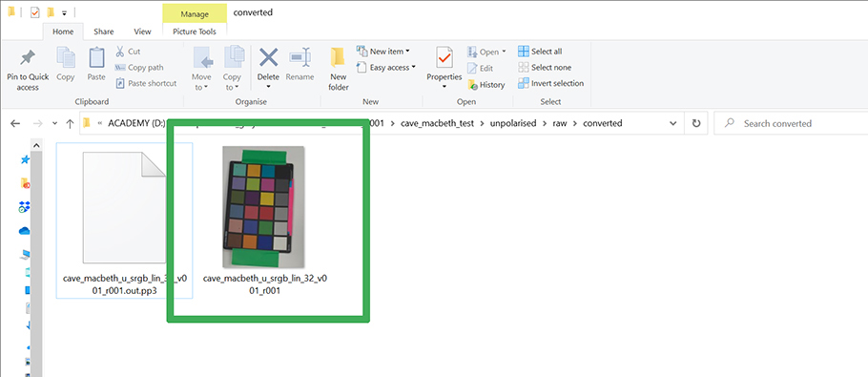Toggle Invert selection
The height and width of the screenshot is (377, 868).
tap(550, 83)
